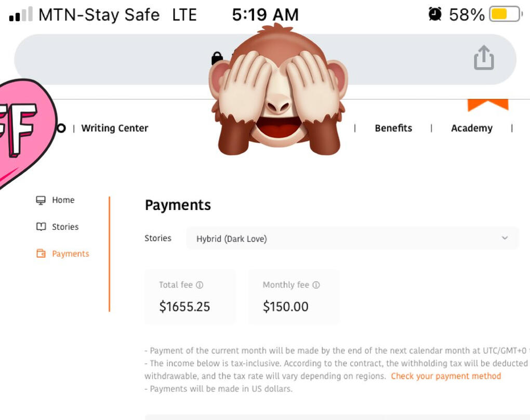Click the orange bookmark ribbon above Academy

tap(487, 104)
